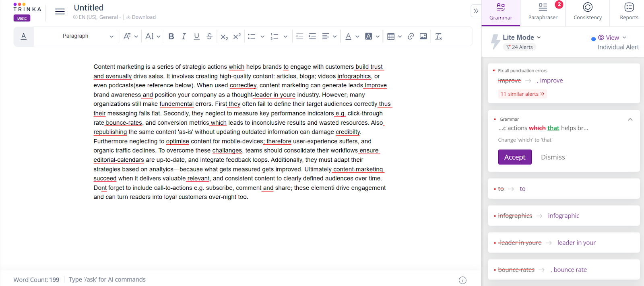Accept the 'which' to 'that' suggestion
Screen dimensions: 644x286
(x=515, y=157)
